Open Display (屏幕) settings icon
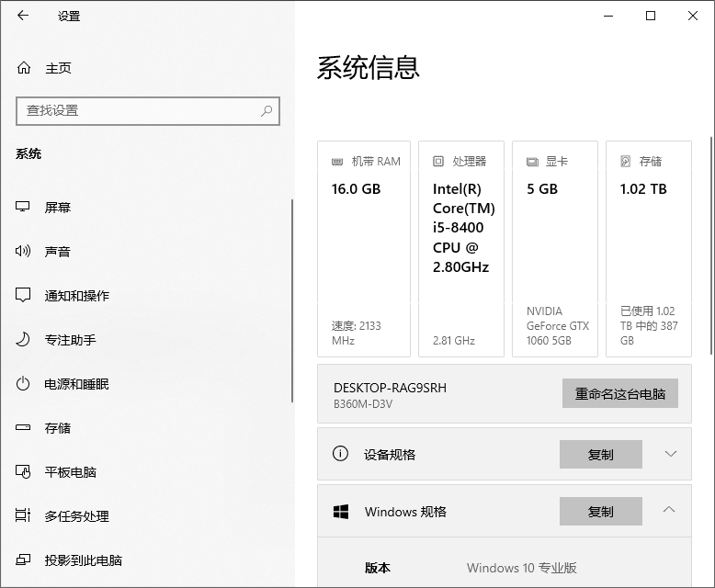The height and width of the screenshot is (588, 715). pos(24,208)
